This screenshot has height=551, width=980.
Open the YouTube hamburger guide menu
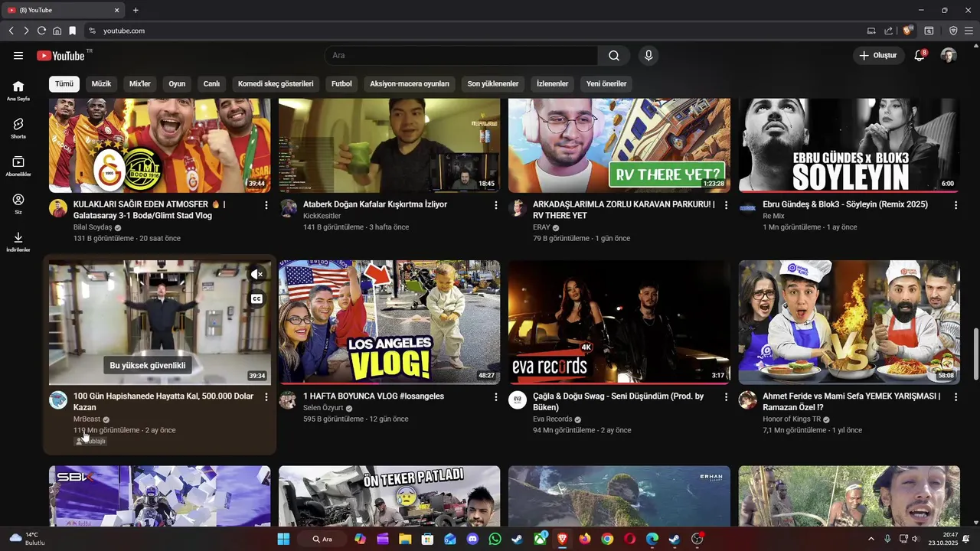pyautogui.click(x=18, y=55)
